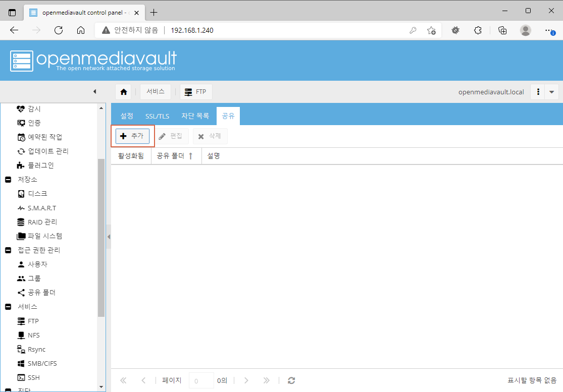
Task: Sort by the 공유 폴더 column header
Action: (176, 156)
